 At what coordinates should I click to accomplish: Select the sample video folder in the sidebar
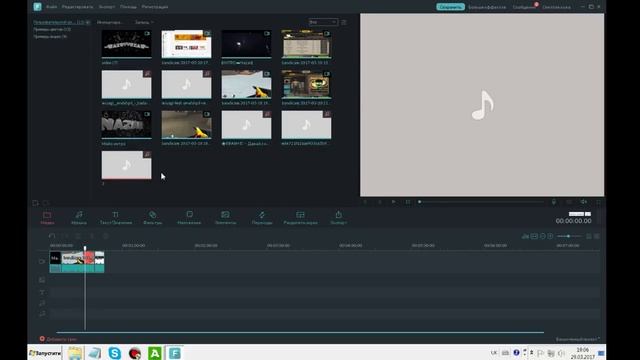pyautogui.click(x=50, y=36)
